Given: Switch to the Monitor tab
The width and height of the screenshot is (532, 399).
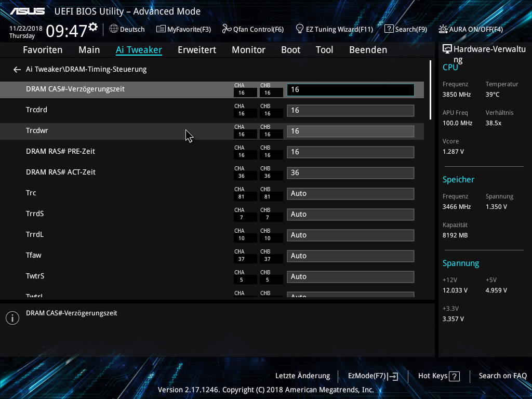Looking at the screenshot, I should tap(249, 50).
